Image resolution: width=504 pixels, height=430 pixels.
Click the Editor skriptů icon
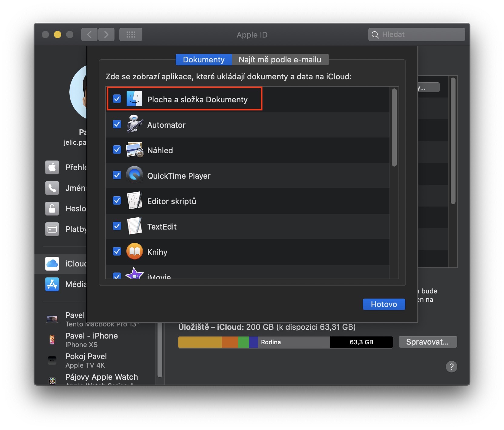pyautogui.click(x=134, y=200)
